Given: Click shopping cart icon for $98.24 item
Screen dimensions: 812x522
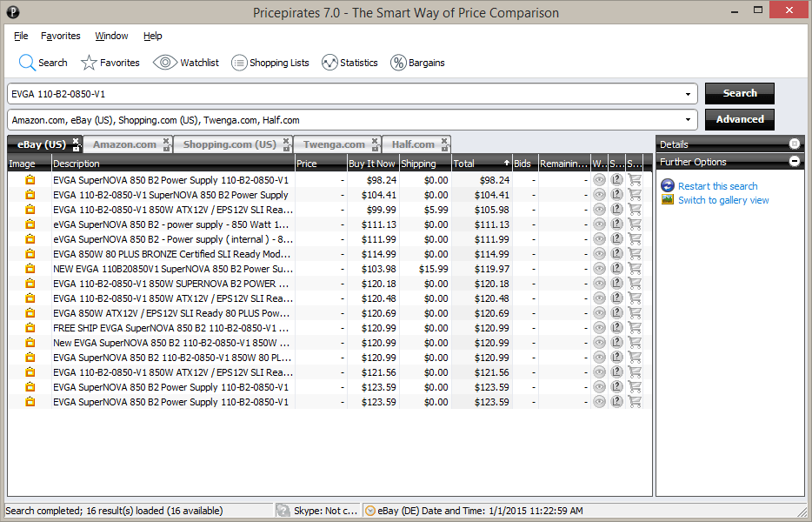Looking at the screenshot, I should click(x=635, y=180).
